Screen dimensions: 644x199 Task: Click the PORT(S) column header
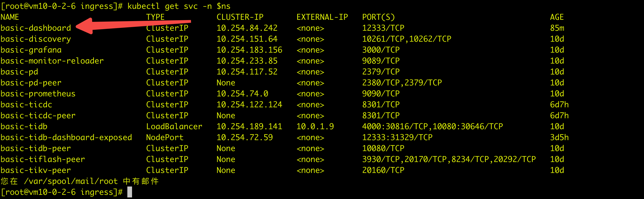379,17
